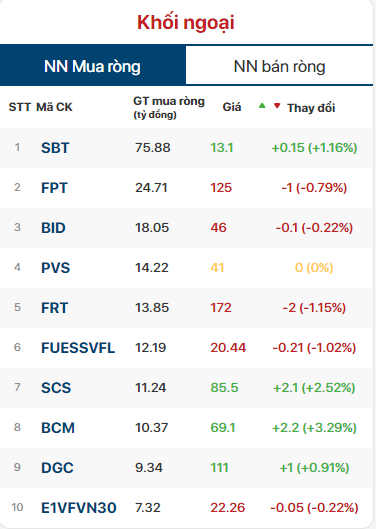Open the FRT stock ticker
This screenshot has height=529, width=376.
coord(55,308)
